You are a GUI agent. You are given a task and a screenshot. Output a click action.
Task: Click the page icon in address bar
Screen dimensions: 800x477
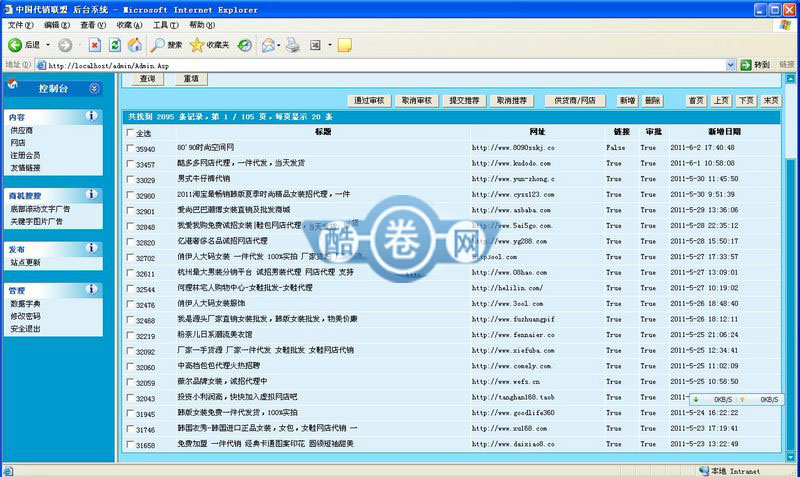pos(41,65)
